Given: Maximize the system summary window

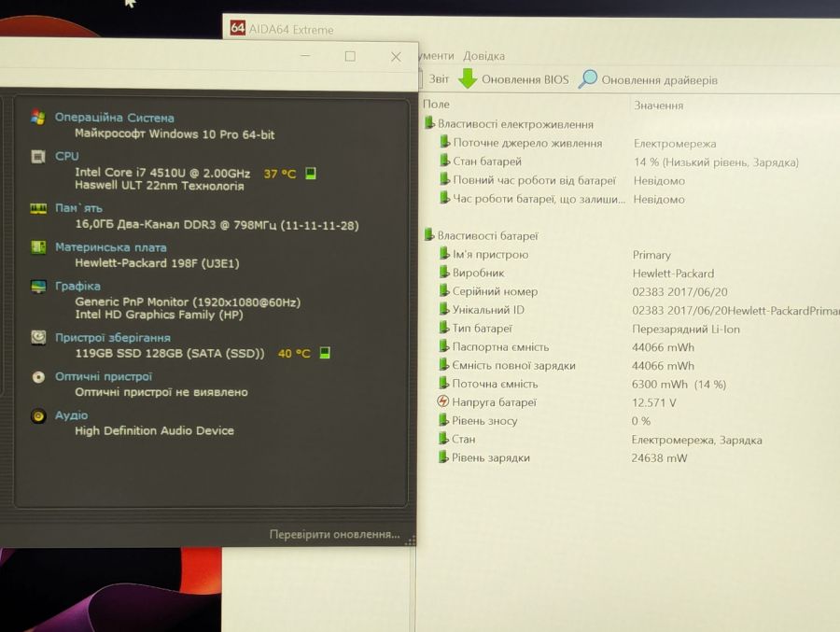Looking at the screenshot, I should click(x=350, y=56).
